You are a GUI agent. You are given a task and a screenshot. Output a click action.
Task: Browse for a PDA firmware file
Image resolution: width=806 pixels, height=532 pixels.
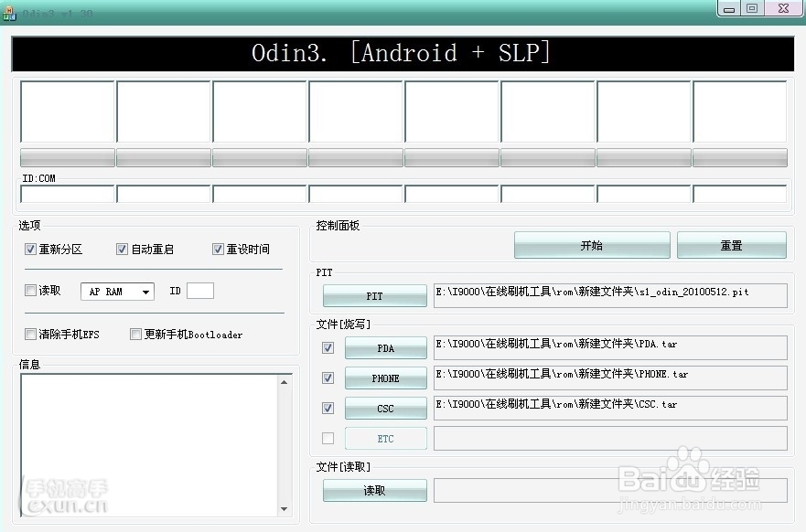(385, 347)
